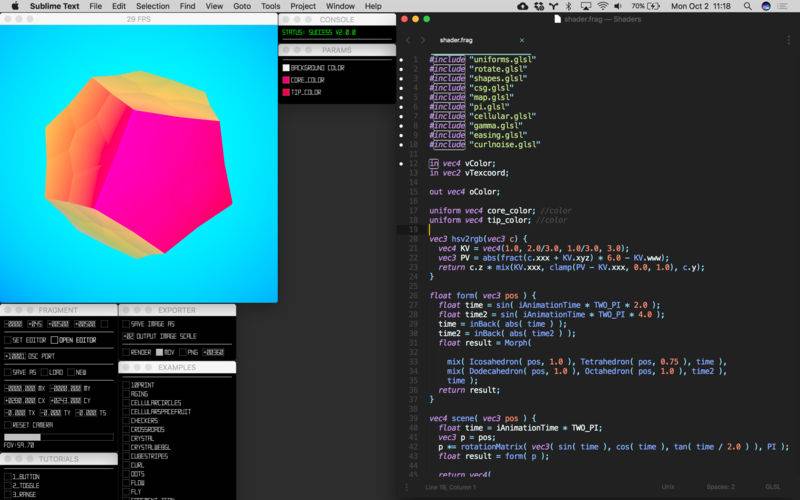The height and width of the screenshot is (500, 800).
Task: Click the TIP_COLOR pink swatch
Action: [x=286, y=92]
